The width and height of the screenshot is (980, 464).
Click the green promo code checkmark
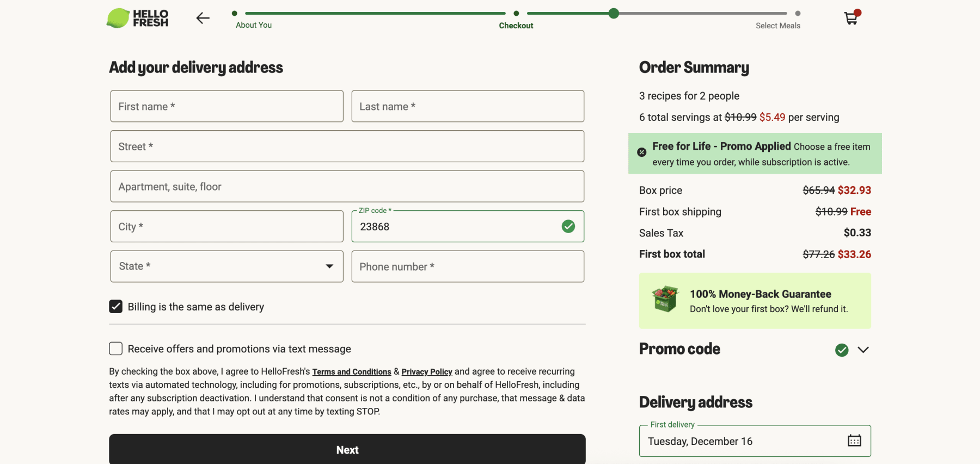point(841,350)
